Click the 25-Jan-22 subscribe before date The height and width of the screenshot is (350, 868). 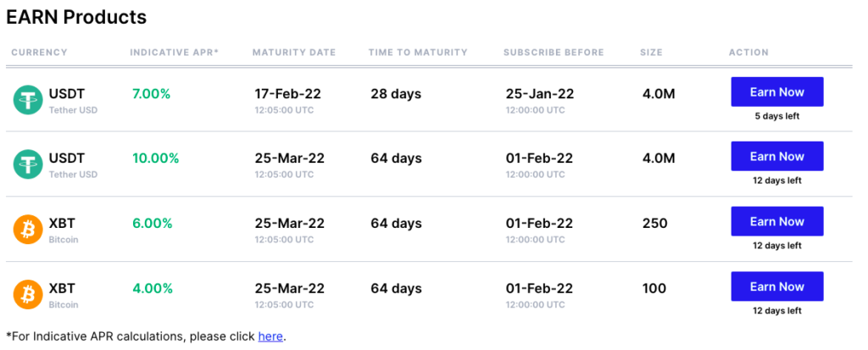[x=540, y=94]
